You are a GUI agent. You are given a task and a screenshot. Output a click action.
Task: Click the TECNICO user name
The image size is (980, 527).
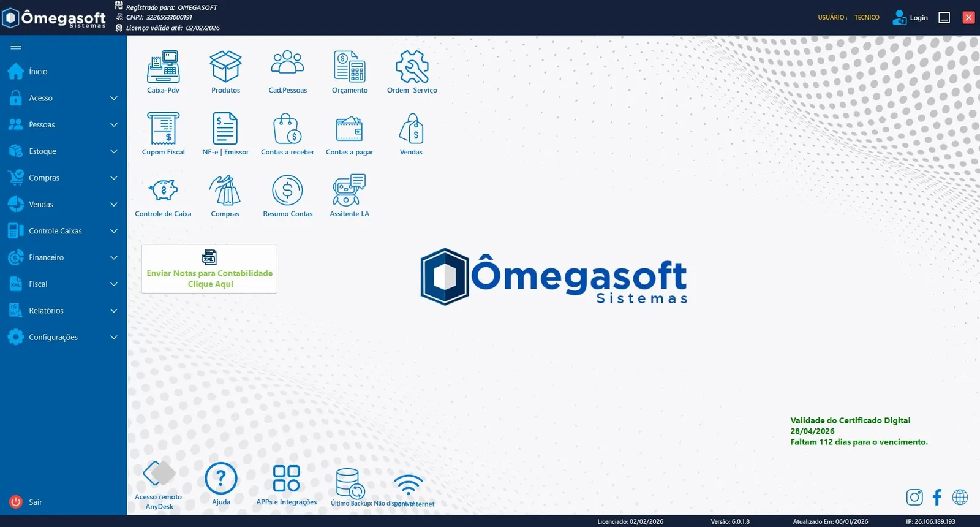point(867,18)
